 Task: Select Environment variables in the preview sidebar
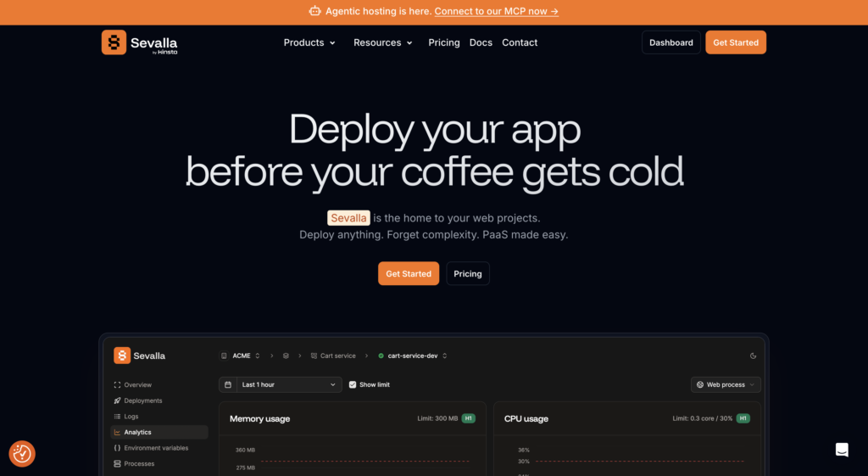tap(159, 448)
